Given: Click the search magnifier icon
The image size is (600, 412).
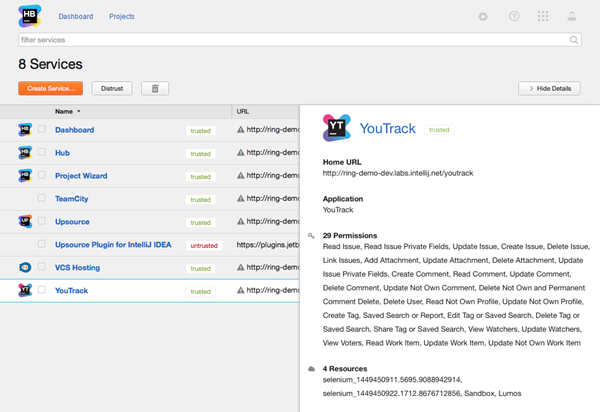Looking at the screenshot, I should [574, 40].
